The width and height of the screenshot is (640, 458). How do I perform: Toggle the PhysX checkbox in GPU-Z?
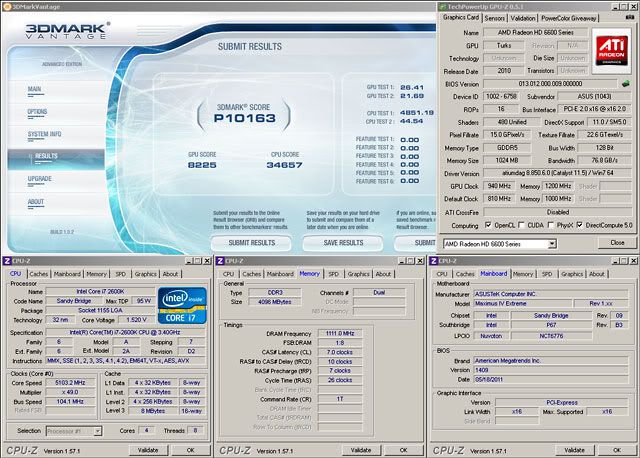pos(551,225)
